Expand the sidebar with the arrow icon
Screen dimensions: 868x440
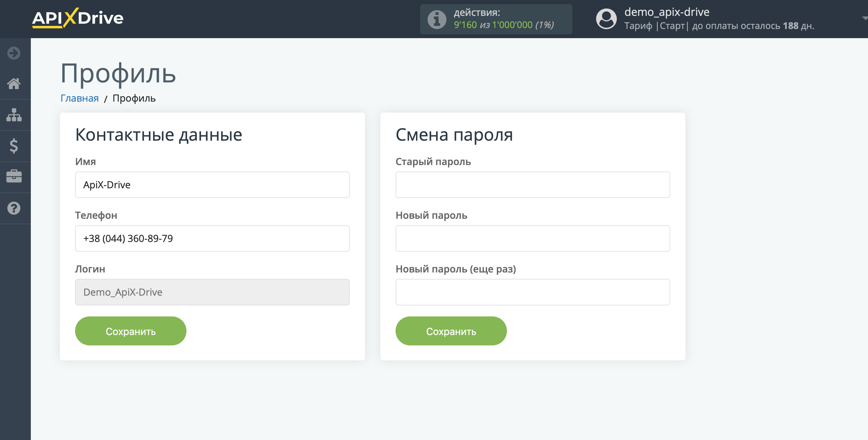(x=14, y=53)
